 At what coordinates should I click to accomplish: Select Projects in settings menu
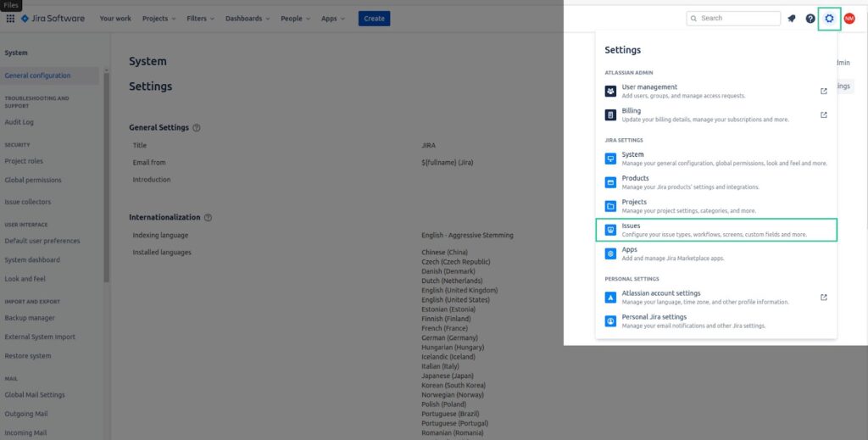point(716,207)
